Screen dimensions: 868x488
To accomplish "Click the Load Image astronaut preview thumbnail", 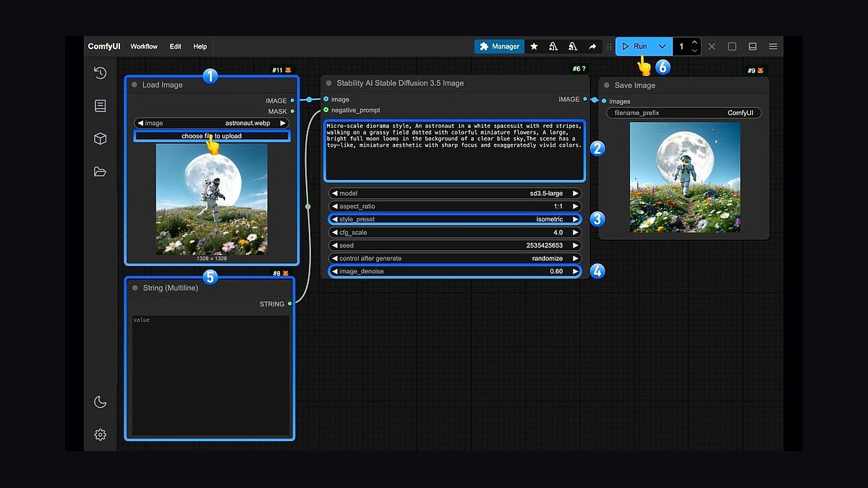I will (212, 199).
